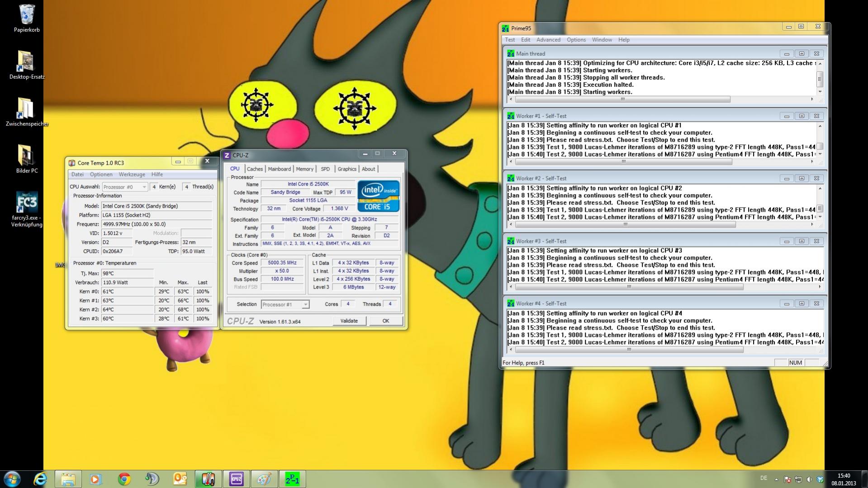868x488 pixels.
Task: Click the Core Temp title bar icon
Action: (x=71, y=163)
